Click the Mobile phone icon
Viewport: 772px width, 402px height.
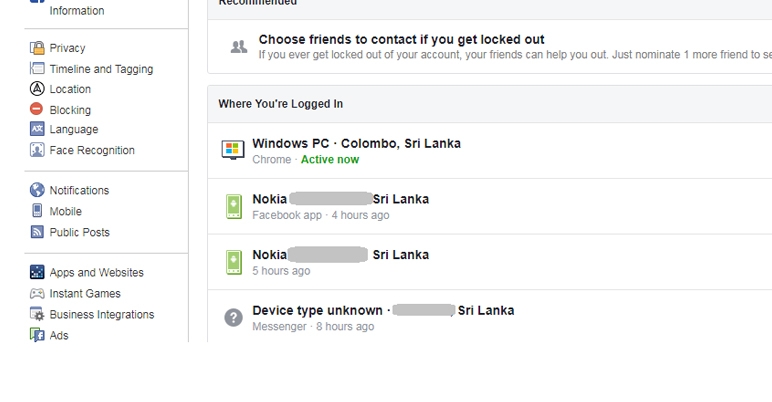pos(37,211)
